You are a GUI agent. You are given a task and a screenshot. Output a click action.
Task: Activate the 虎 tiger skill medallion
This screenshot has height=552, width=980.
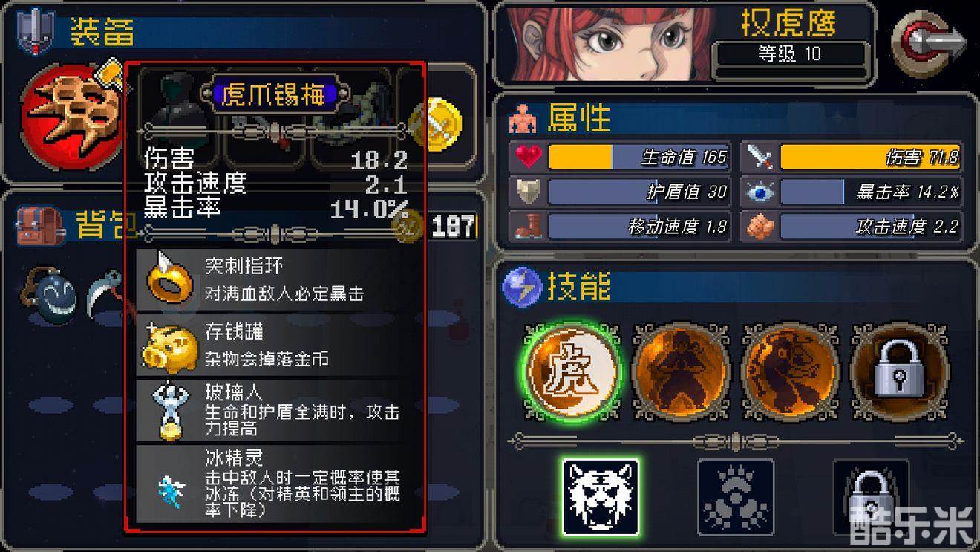(x=572, y=371)
